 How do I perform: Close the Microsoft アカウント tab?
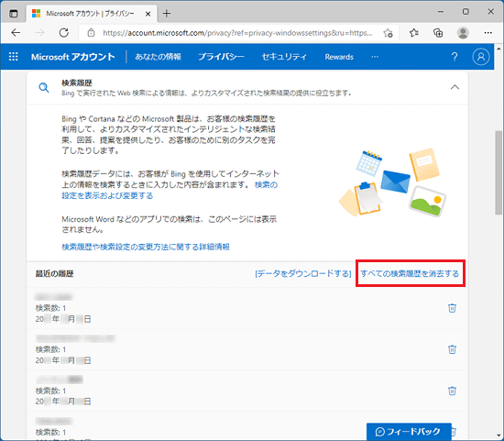pos(148,14)
